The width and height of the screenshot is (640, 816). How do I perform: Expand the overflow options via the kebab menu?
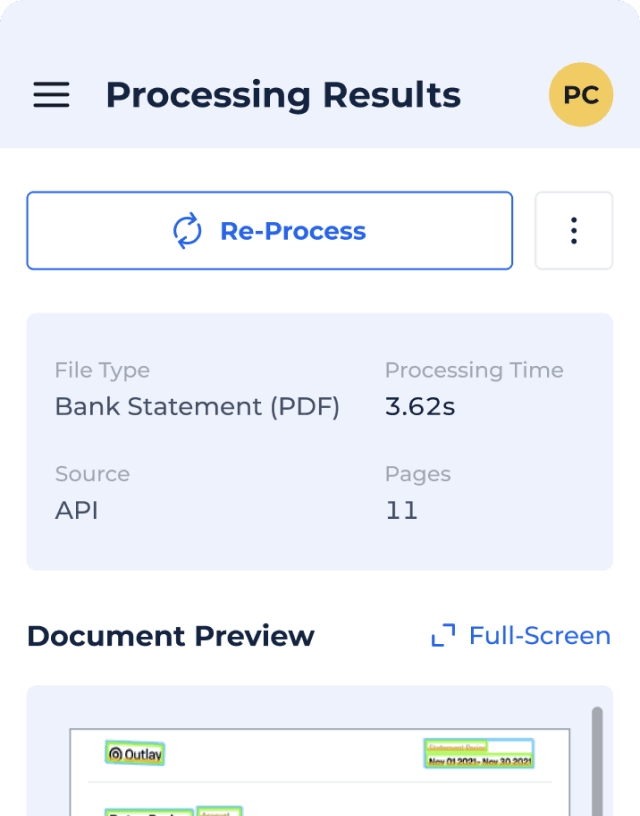[573, 230]
